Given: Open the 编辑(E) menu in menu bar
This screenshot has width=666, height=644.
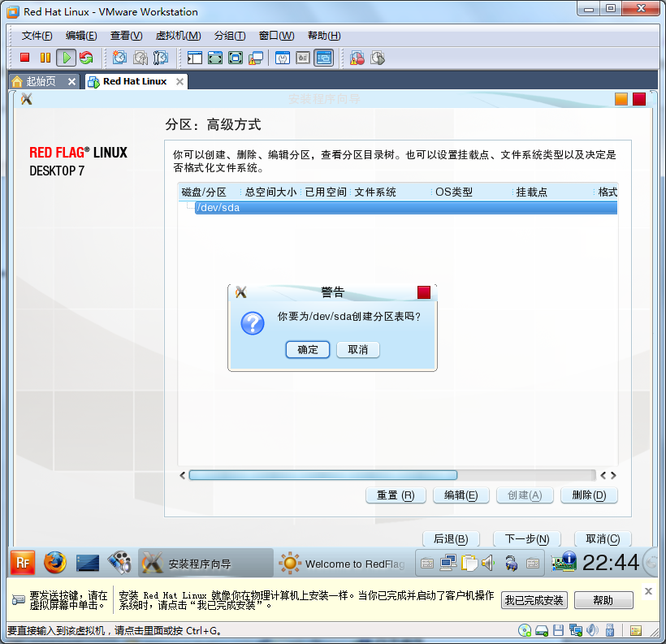Looking at the screenshot, I should (81, 36).
